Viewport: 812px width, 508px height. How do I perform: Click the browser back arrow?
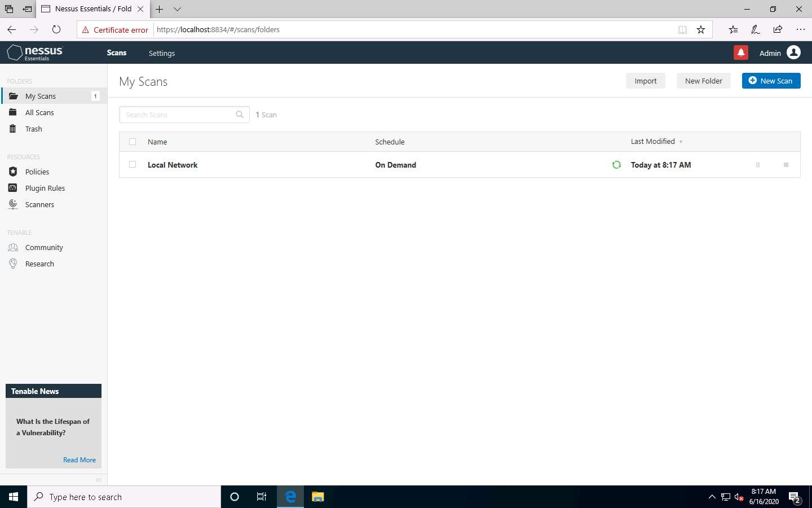pyautogui.click(x=12, y=29)
